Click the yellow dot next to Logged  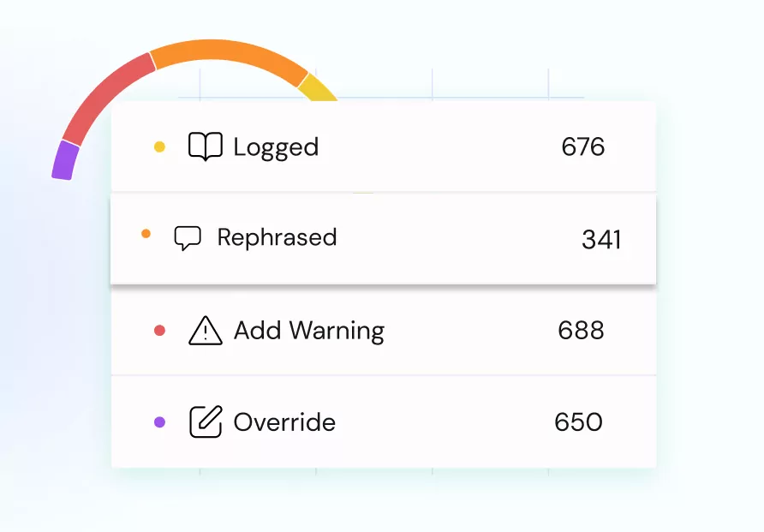coord(159,146)
